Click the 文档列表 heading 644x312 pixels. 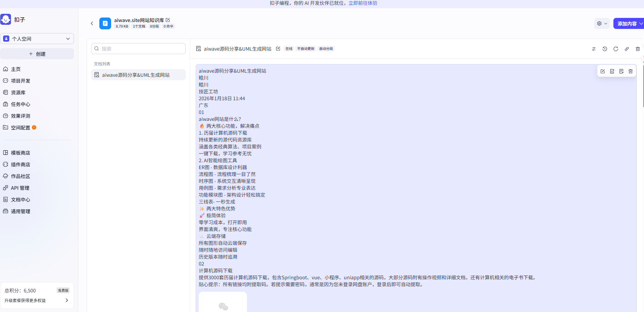point(102,64)
